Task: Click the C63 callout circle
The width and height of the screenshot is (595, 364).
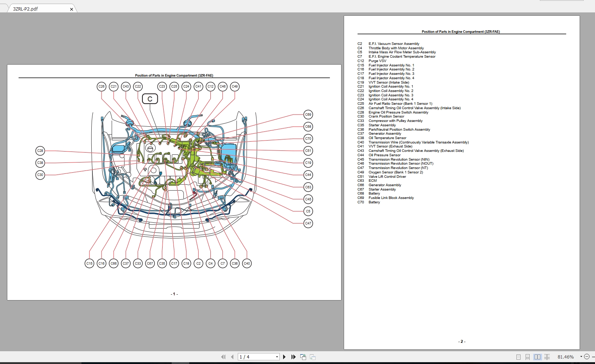Action: point(308,187)
